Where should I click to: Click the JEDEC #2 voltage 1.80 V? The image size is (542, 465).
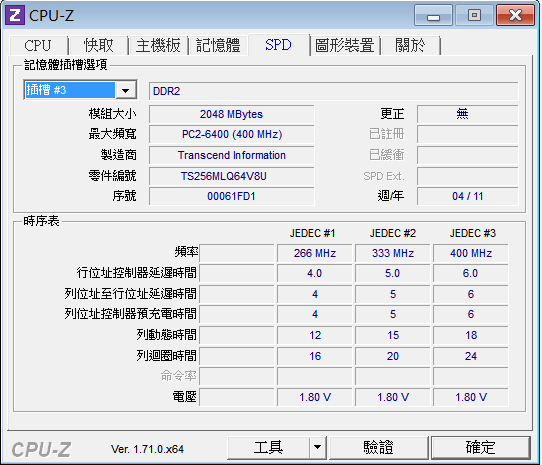pos(393,397)
